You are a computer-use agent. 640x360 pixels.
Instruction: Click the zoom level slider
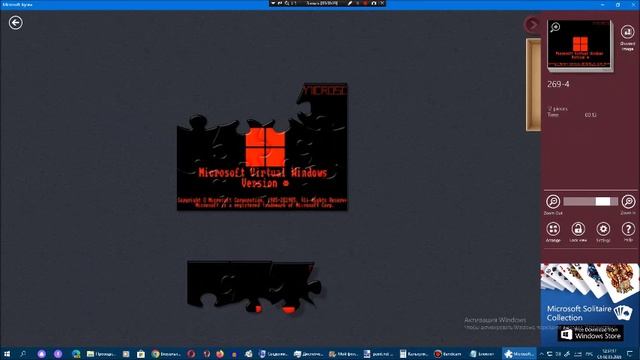[x=590, y=201]
